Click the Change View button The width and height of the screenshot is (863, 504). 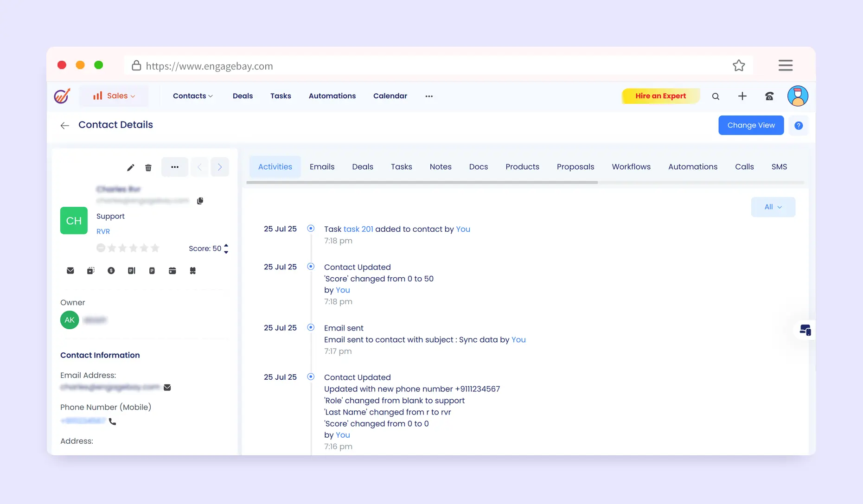pyautogui.click(x=750, y=125)
